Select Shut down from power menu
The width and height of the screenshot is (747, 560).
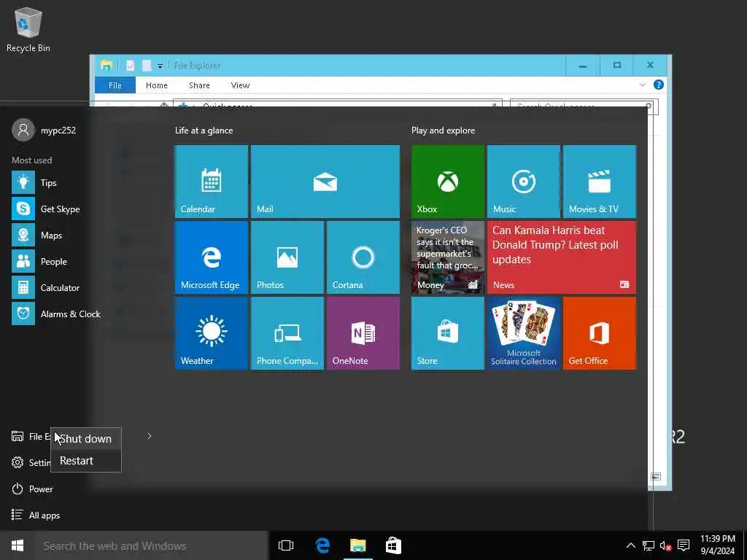tap(86, 438)
